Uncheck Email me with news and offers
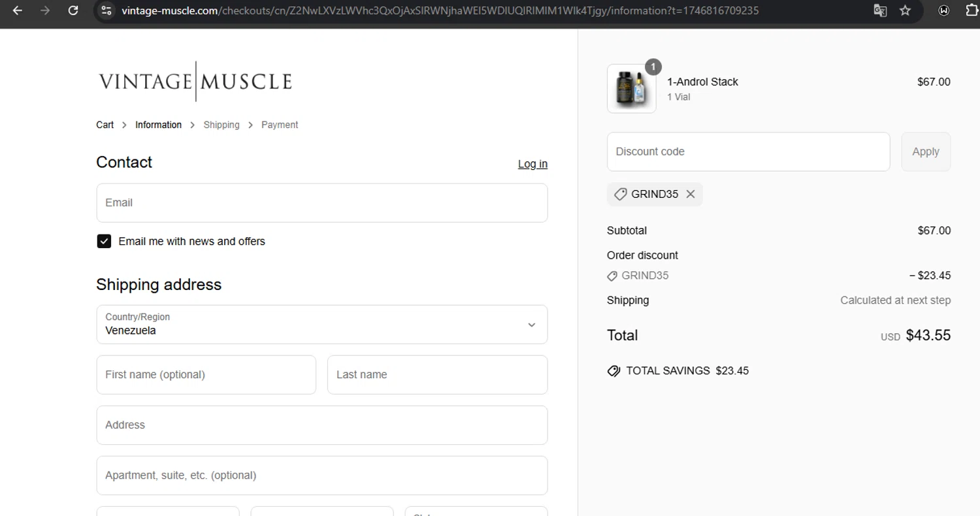The height and width of the screenshot is (516, 980). pyautogui.click(x=104, y=241)
